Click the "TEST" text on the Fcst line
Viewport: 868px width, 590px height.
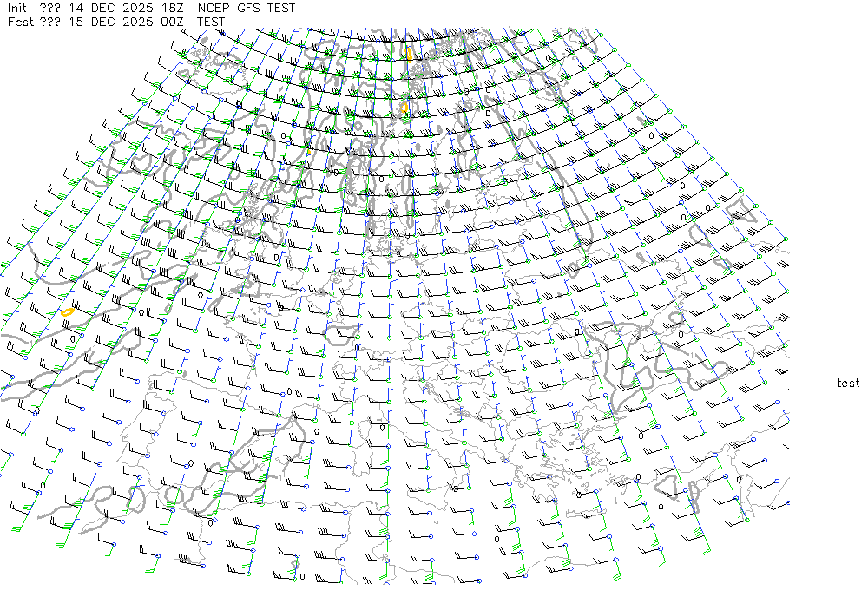pyautogui.click(x=211, y=22)
